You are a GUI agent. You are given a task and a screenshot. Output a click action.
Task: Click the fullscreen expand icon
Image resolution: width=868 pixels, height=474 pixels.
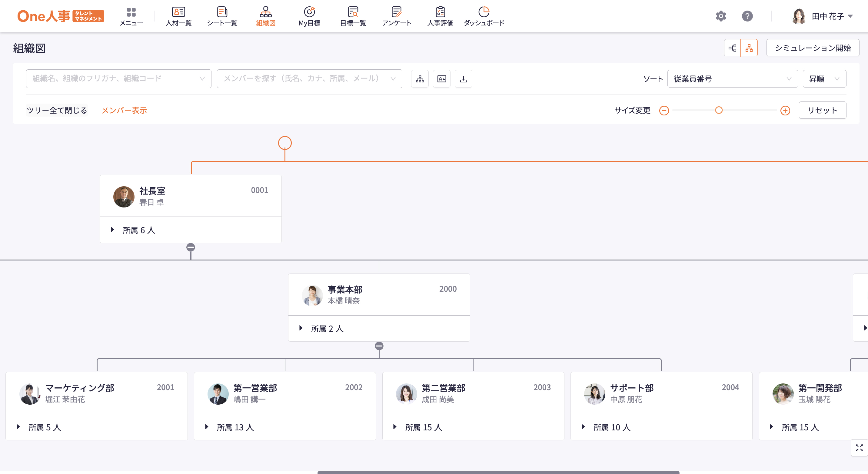click(x=859, y=448)
